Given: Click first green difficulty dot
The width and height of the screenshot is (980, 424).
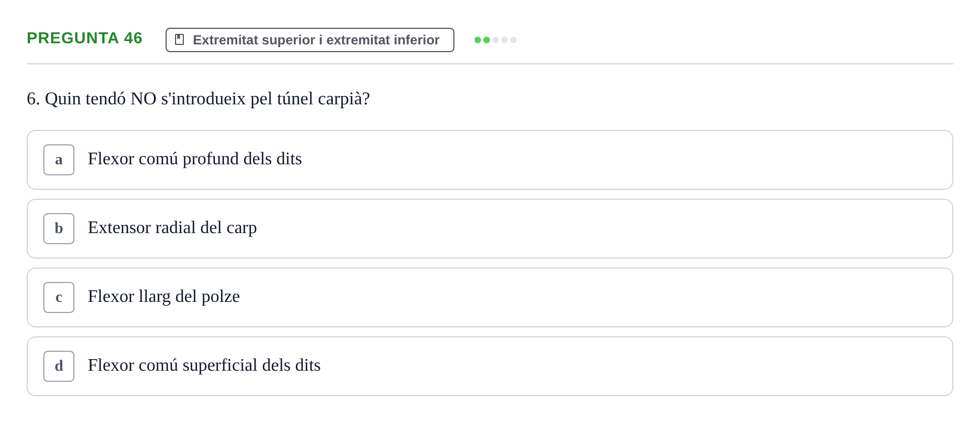Looking at the screenshot, I should pyautogui.click(x=478, y=40).
